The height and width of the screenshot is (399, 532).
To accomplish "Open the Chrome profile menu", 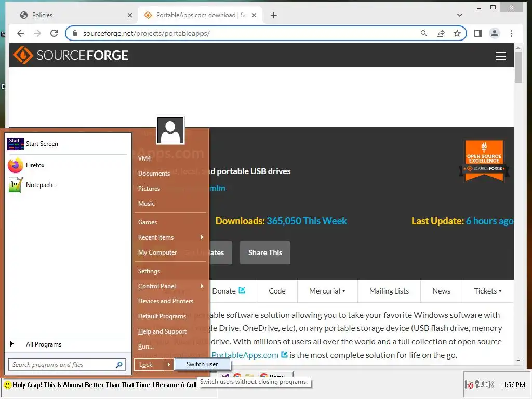I will point(495,33).
